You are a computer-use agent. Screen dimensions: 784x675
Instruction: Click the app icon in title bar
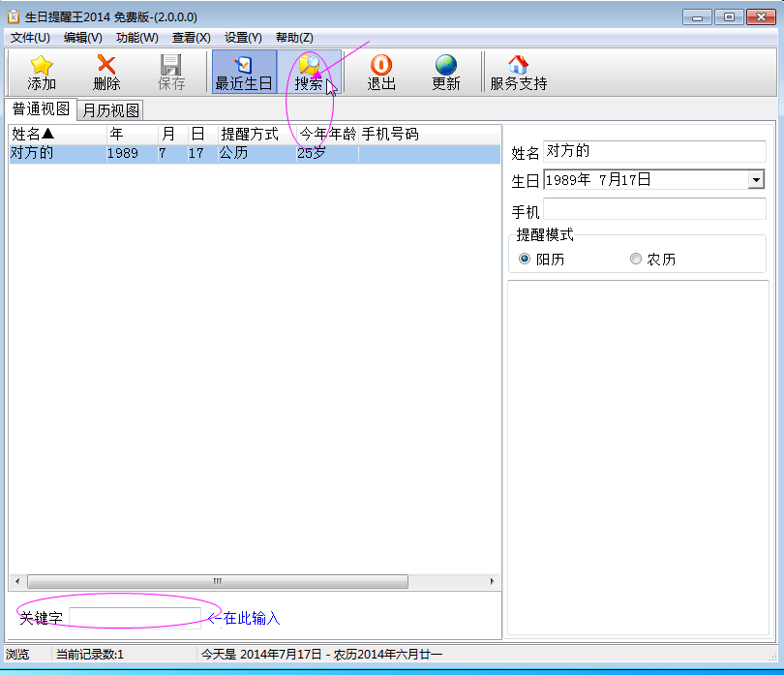[x=14, y=17]
